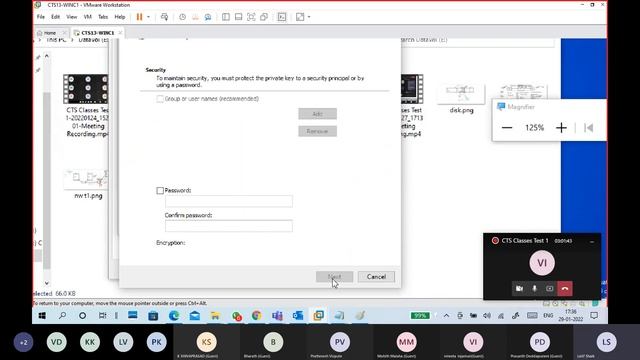Open Task View from the taskbar

click(x=102, y=316)
